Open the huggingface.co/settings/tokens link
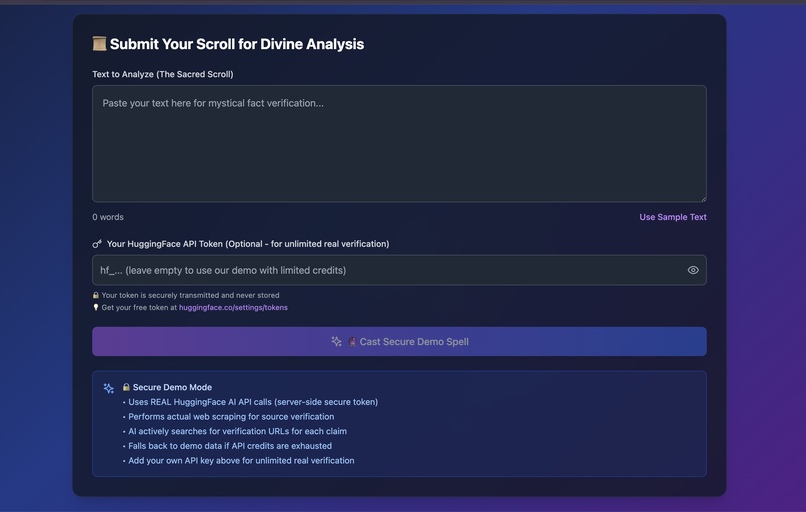The width and height of the screenshot is (806, 512). click(x=233, y=307)
